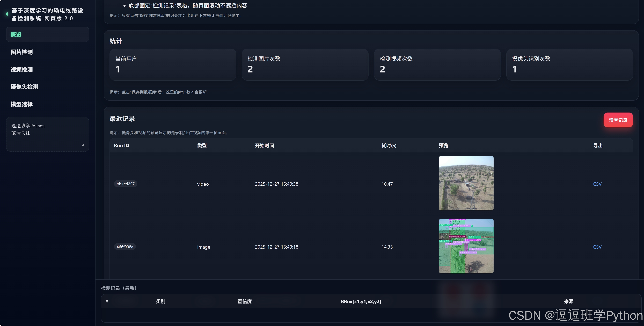Screen dimensions: 644x326
Task: Click the green status dot beside the title
Action: [7, 14]
